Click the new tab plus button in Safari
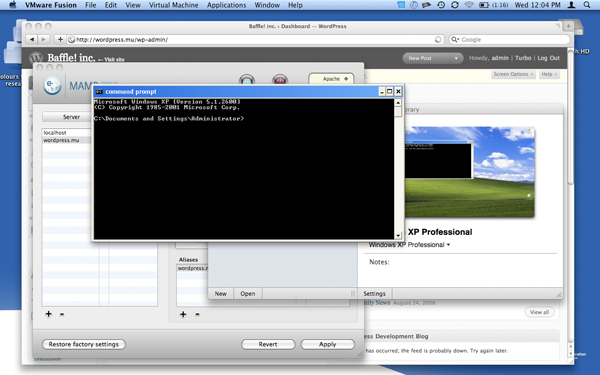 (x=568, y=26)
